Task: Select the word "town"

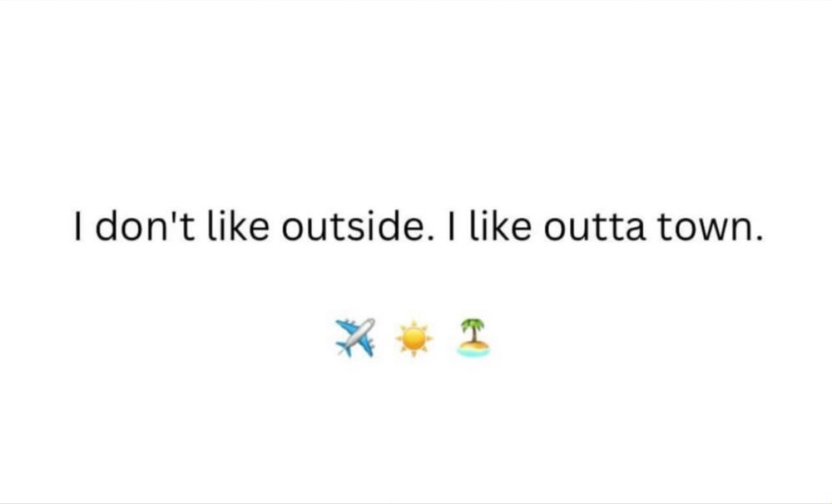Action: coord(705,228)
